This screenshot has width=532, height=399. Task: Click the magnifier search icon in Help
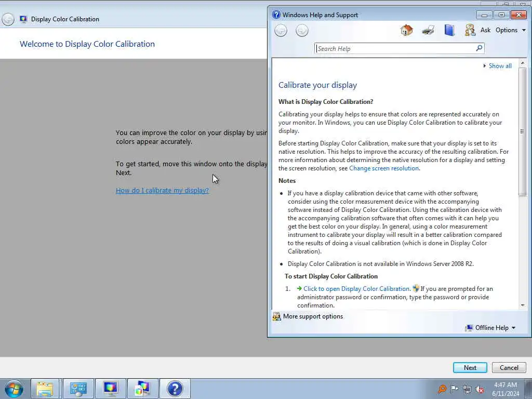coord(479,48)
